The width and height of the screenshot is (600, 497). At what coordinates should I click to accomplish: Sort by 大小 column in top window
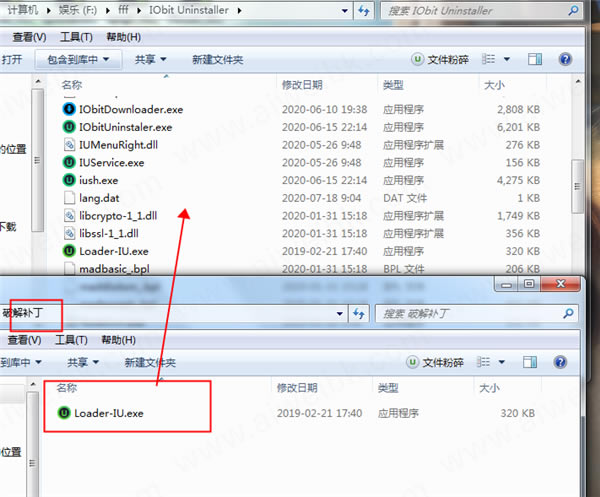(x=494, y=85)
